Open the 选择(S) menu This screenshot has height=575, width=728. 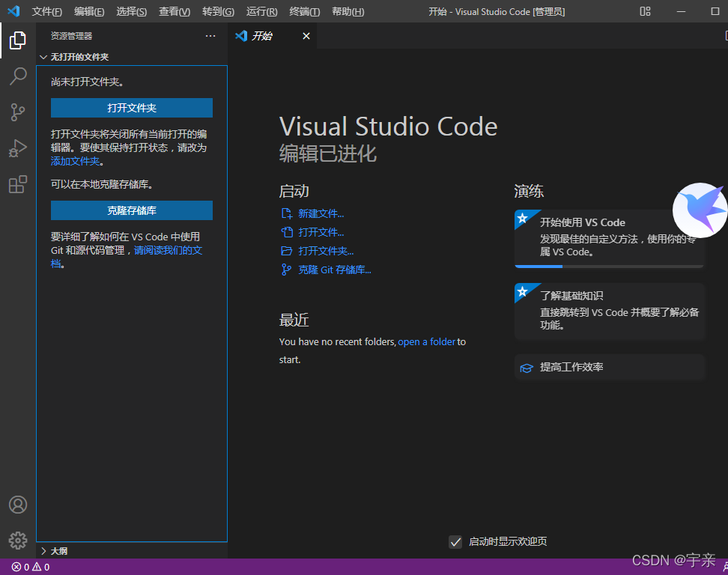pos(131,11)
